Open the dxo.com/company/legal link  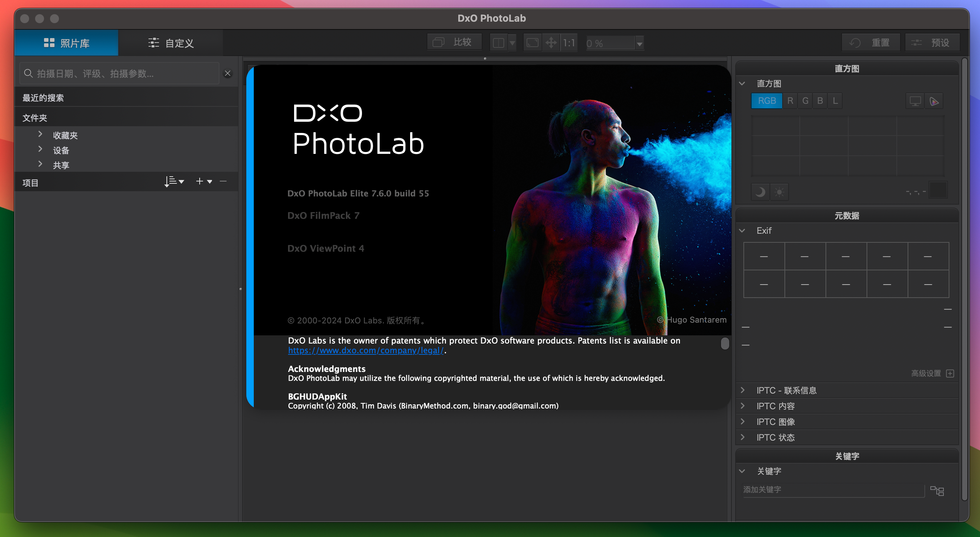(x=366, y=350)
